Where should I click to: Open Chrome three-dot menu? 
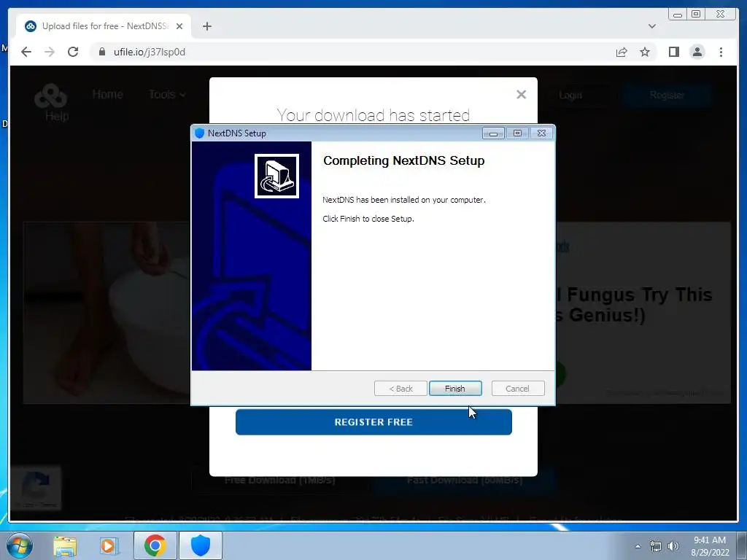point(721,52)
